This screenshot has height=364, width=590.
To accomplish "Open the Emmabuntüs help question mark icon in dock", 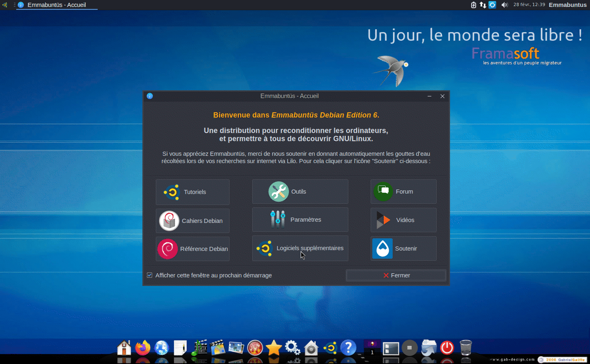I will tap(348, 348).
